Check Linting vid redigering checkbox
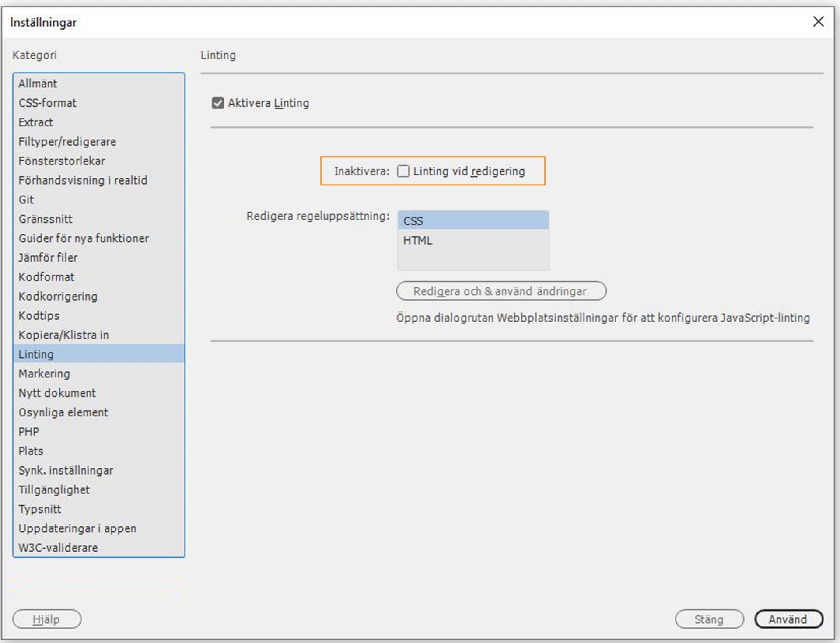840x643 pixels. coord(403,171)
